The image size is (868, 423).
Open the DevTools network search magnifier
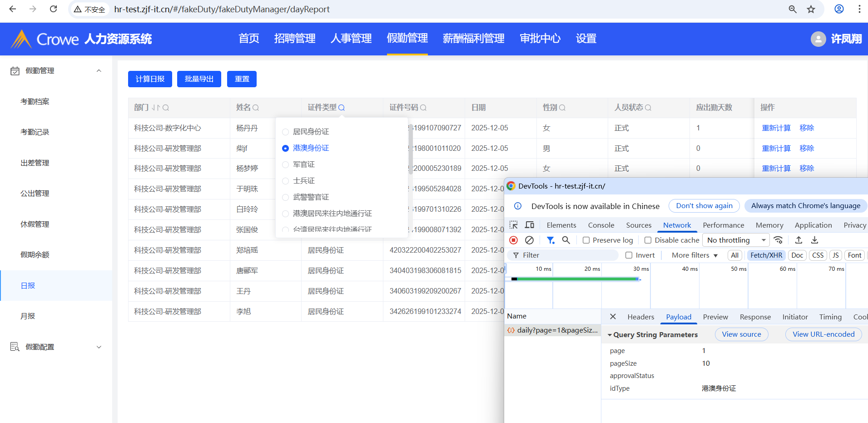[566, 240]
